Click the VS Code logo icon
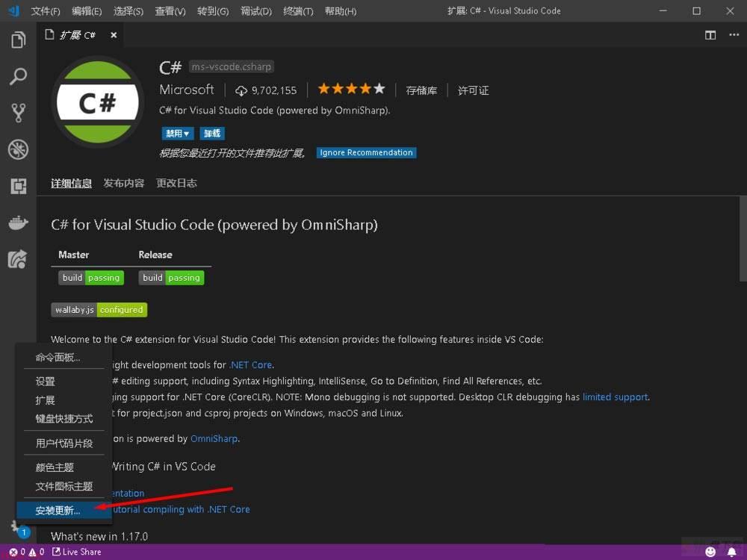This screenshot has height=560, width=747. click(13, 11)
